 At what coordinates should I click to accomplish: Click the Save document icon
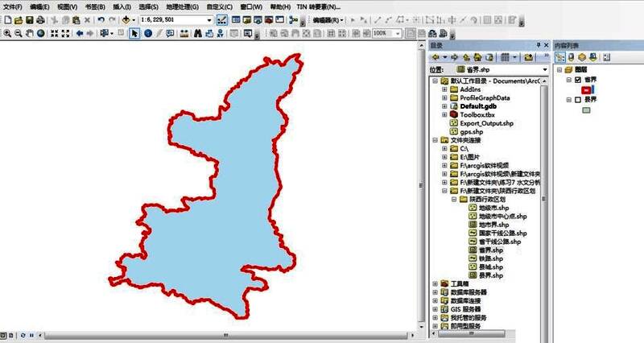29,19
